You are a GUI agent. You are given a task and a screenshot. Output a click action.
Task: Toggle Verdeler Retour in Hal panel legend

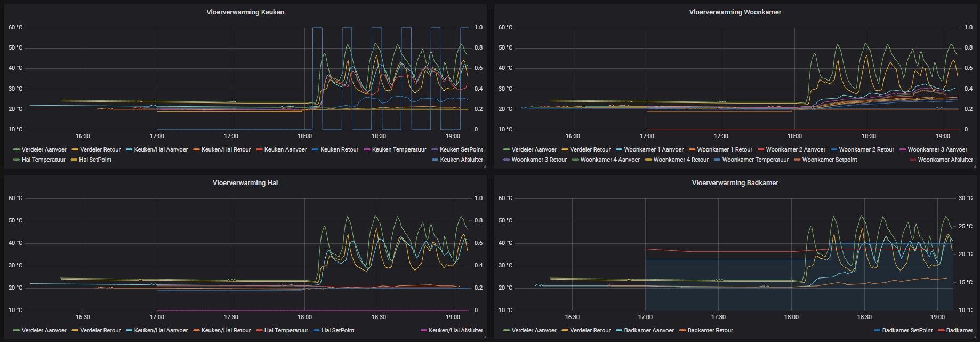[x=100, y=331]
